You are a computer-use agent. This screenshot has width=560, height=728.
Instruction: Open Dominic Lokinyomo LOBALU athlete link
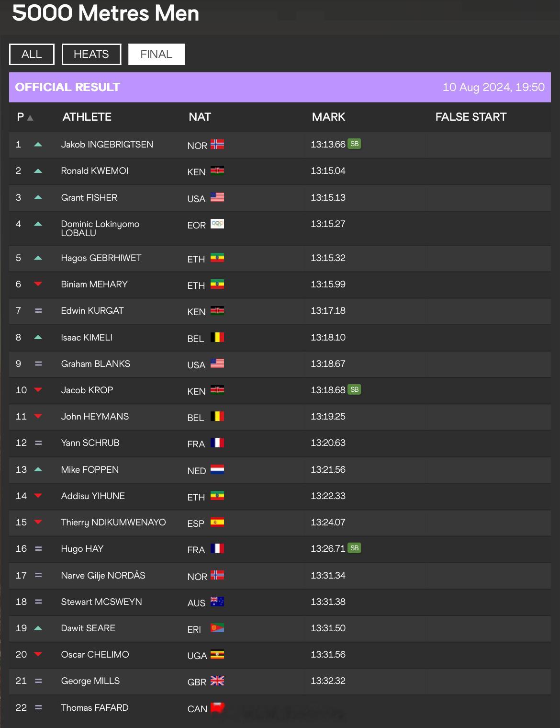(x=100, y=228)
